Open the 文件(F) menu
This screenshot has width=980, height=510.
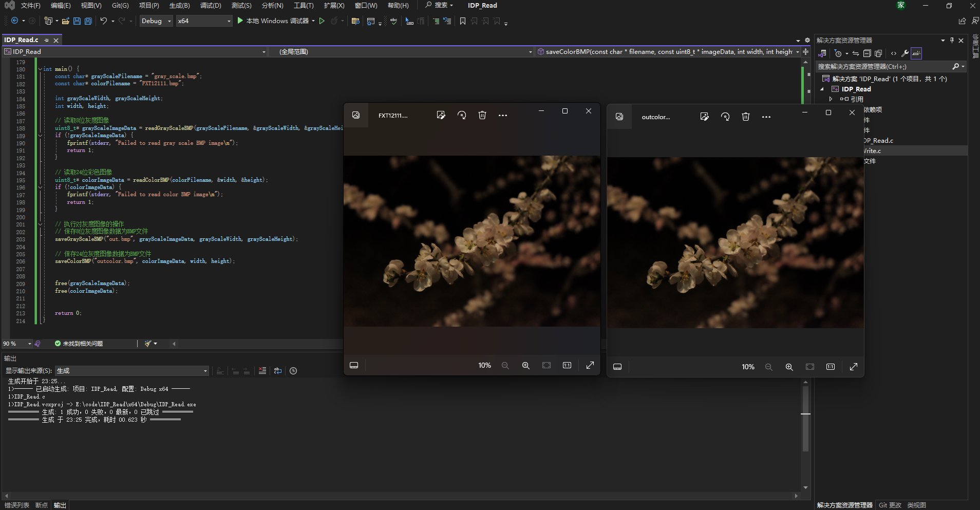tap(30, 6)
